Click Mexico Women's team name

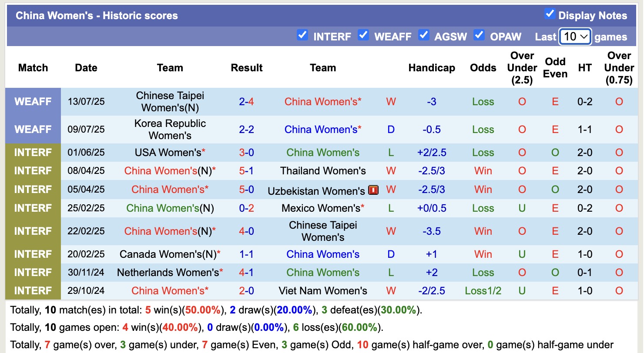click(x=321, y=208)
